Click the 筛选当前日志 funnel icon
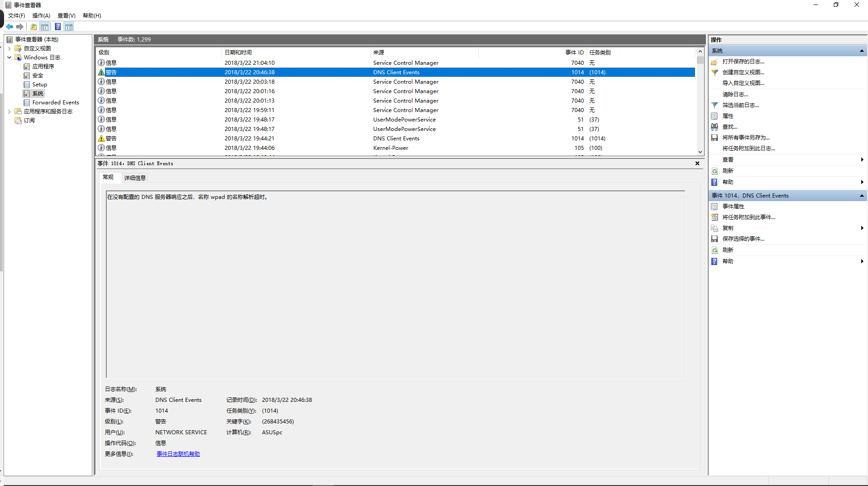 (x=714, y=105)
